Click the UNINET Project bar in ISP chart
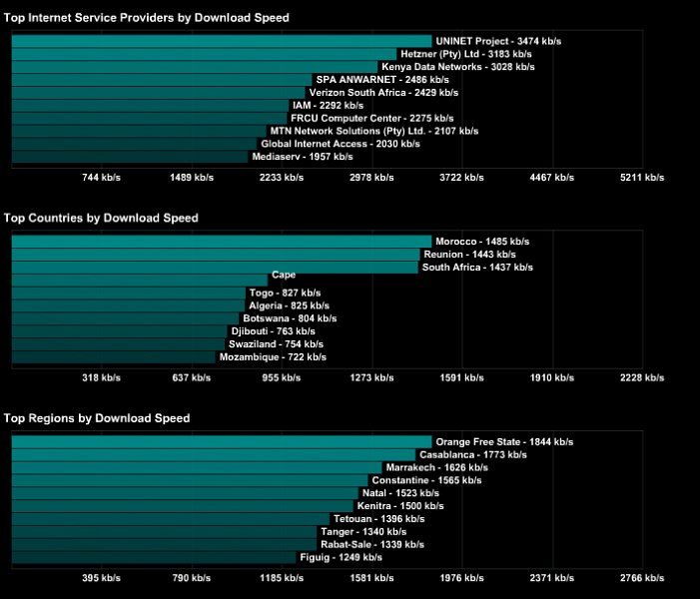The width and height of the screenshot is (700, 599). click(222, 41)
